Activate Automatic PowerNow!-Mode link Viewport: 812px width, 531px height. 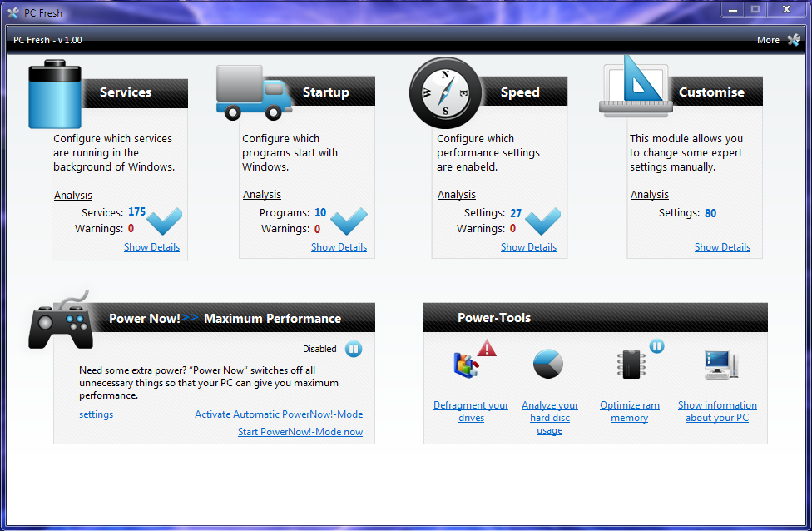click(x=279, y=414)
